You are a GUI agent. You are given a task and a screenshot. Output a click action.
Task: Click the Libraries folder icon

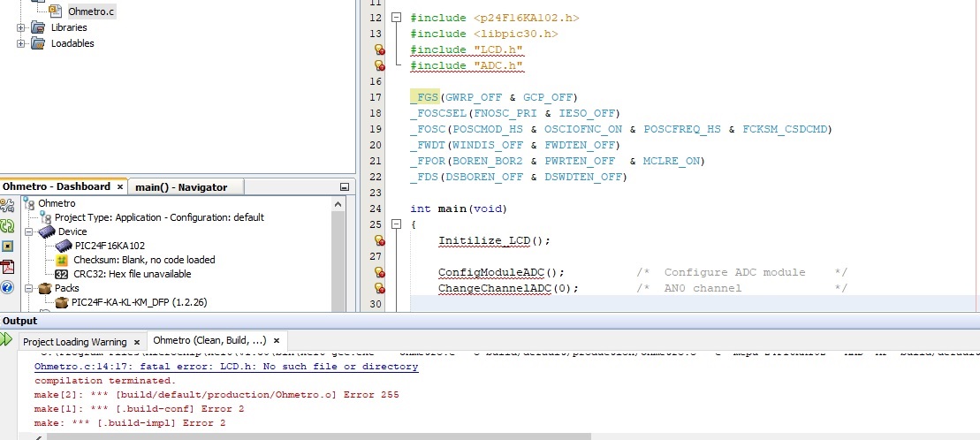click(x=38, y=27)
